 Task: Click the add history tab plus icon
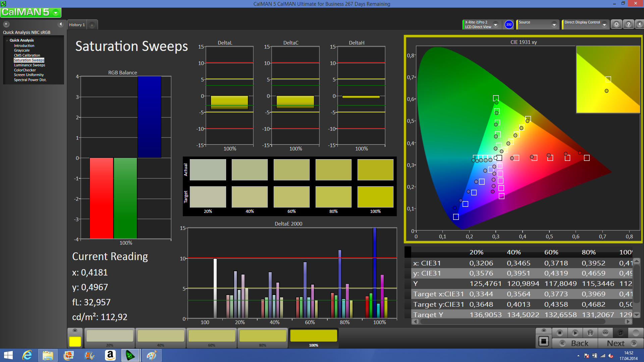click(92, 25)
